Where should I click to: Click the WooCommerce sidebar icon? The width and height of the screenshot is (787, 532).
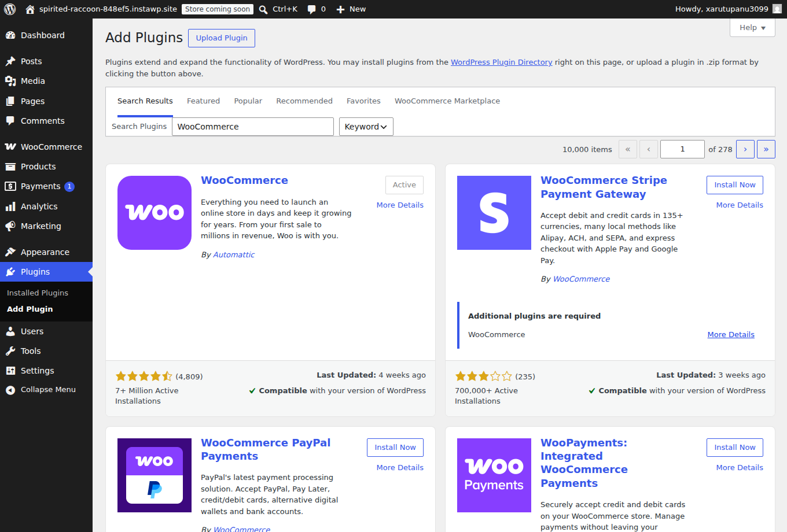pyautogui.click(x=10, y=147)
